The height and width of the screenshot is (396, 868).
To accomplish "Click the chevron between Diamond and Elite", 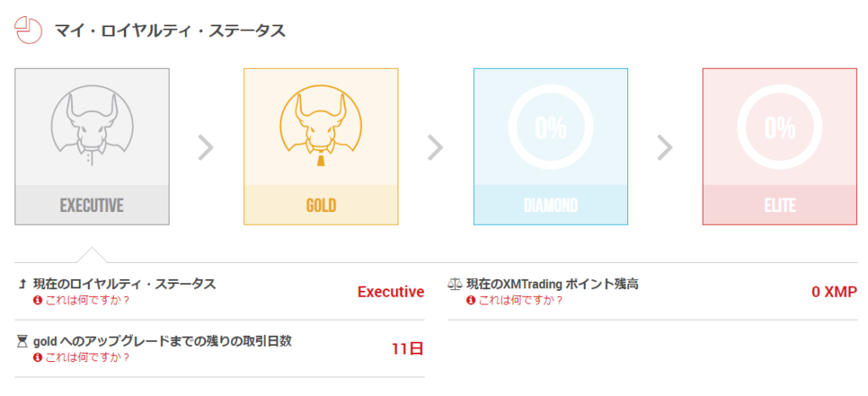I will click(665, 148).
